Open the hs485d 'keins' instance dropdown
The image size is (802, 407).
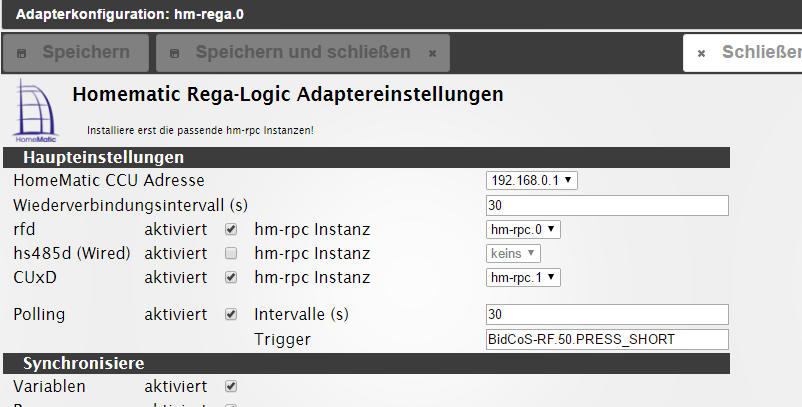click(x=513, y=253)
